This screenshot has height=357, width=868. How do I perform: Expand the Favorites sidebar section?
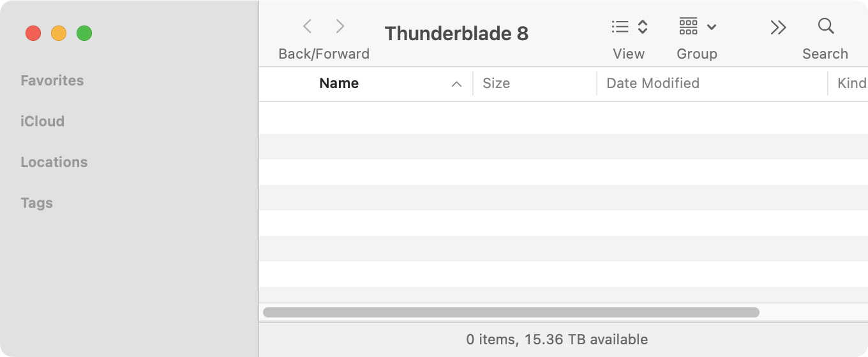[x=52, y=80]
